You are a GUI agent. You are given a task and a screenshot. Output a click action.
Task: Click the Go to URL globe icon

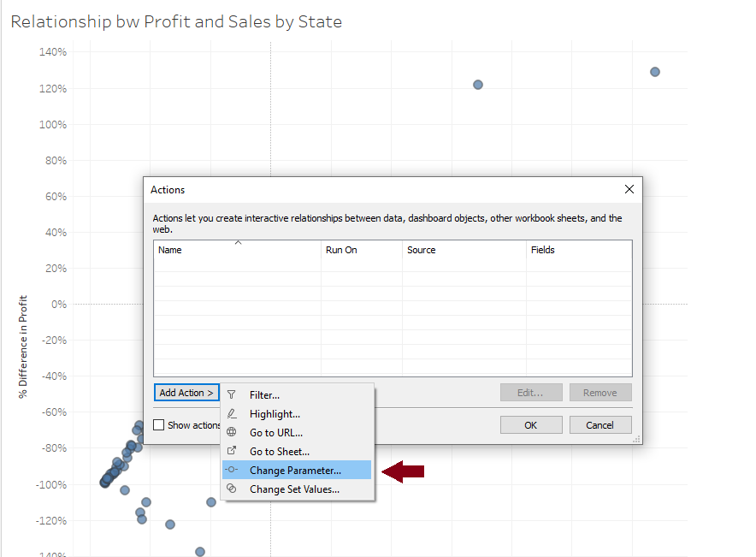click(x=231, y=433)
